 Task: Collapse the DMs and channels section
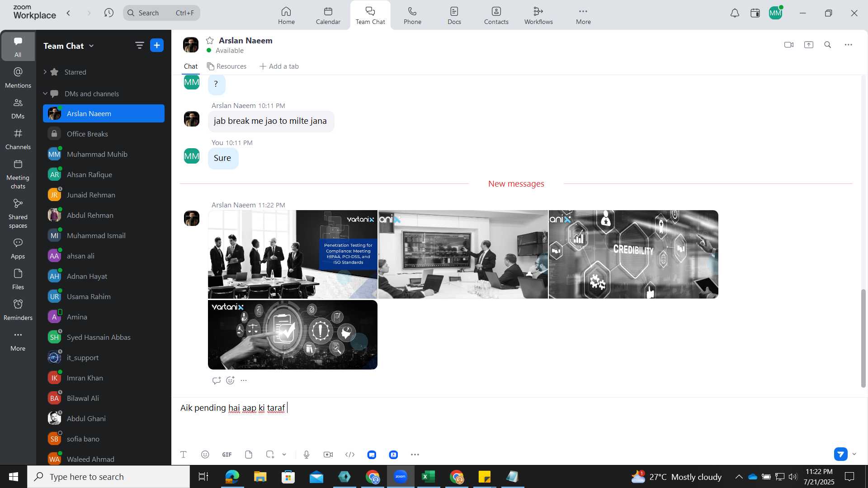[x=45, y=94]
